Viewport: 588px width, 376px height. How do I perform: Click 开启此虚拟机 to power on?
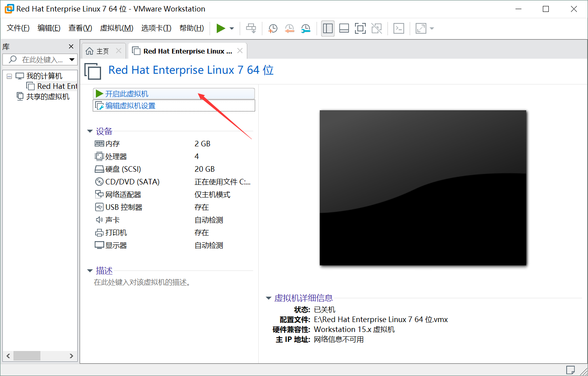coord(174,94)
